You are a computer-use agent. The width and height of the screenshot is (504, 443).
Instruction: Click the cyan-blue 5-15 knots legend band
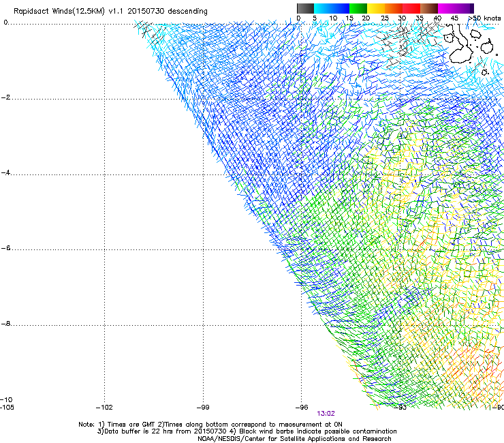click(332, 8)
